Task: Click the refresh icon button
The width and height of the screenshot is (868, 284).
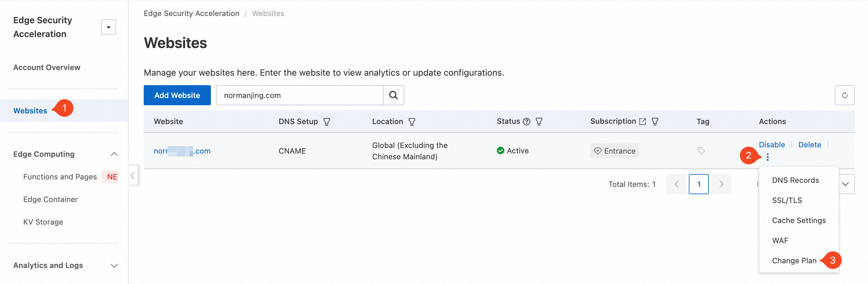Action: pyautogui.click(x=844, y=95)
